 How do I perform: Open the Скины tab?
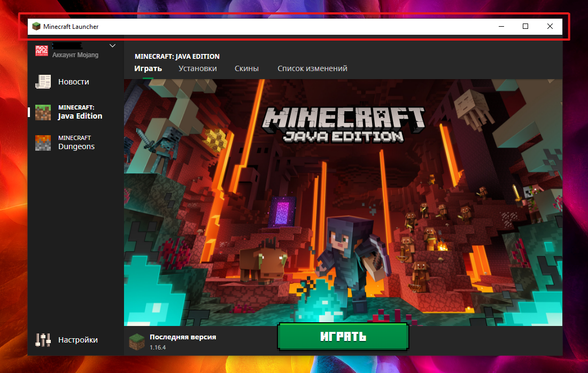coord(247,68)
